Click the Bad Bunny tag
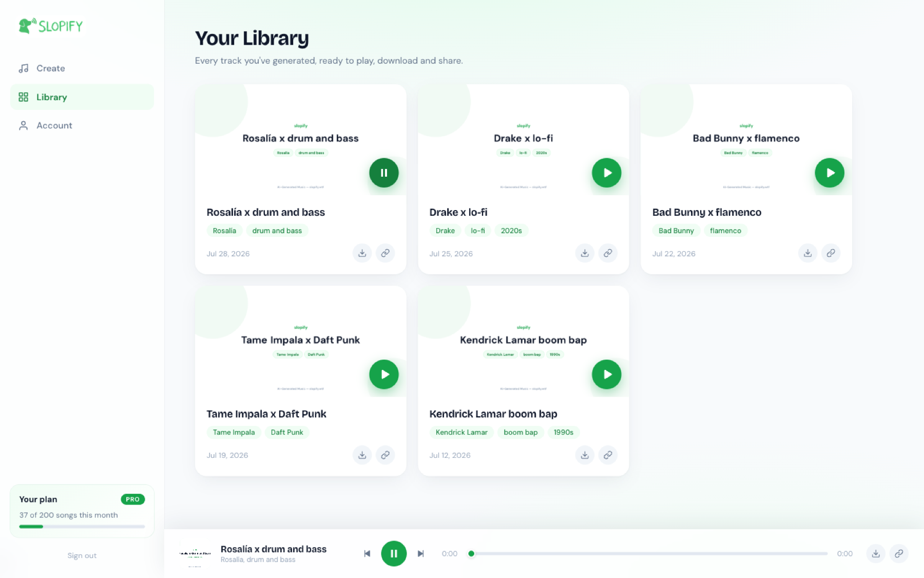924x578 pixels. [x=676, y=231]
